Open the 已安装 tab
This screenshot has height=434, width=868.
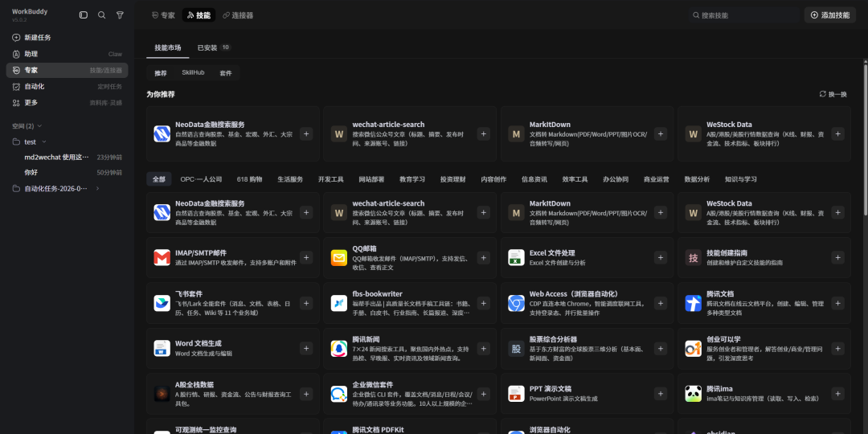pos(215,47)
